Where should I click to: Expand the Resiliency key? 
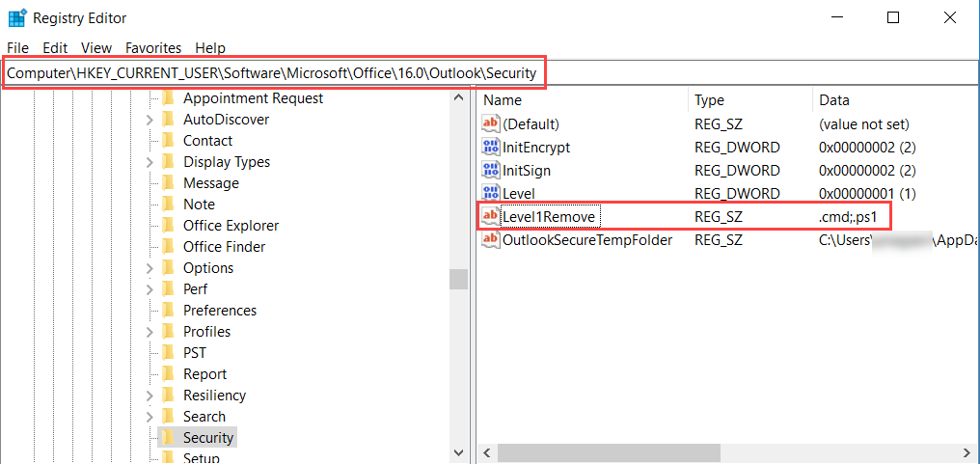coord(150,396)
